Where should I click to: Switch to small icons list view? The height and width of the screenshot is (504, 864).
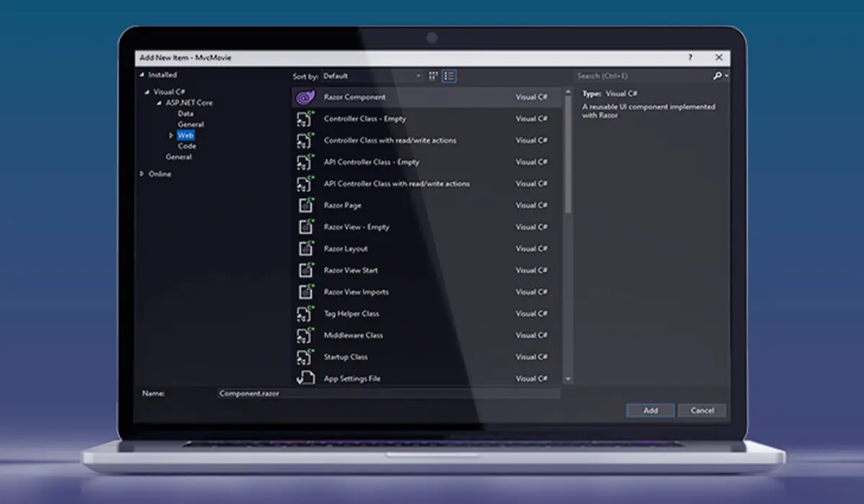pos(449,76)
